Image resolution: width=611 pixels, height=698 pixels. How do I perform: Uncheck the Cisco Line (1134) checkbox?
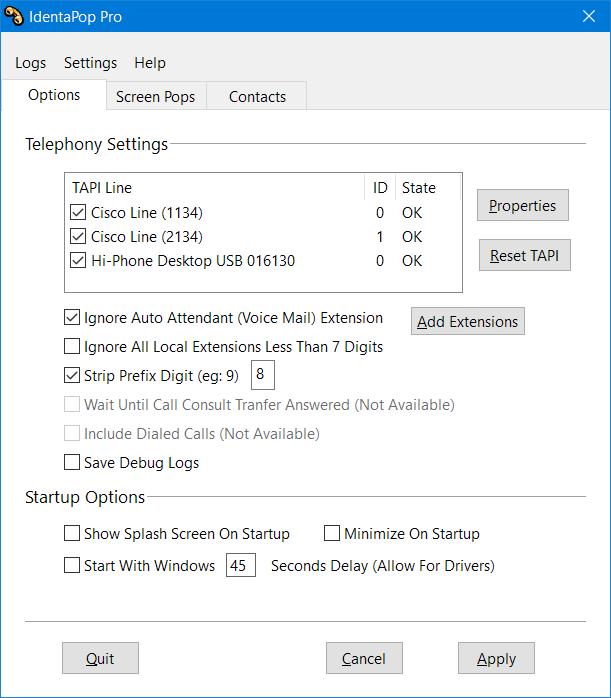78,212
